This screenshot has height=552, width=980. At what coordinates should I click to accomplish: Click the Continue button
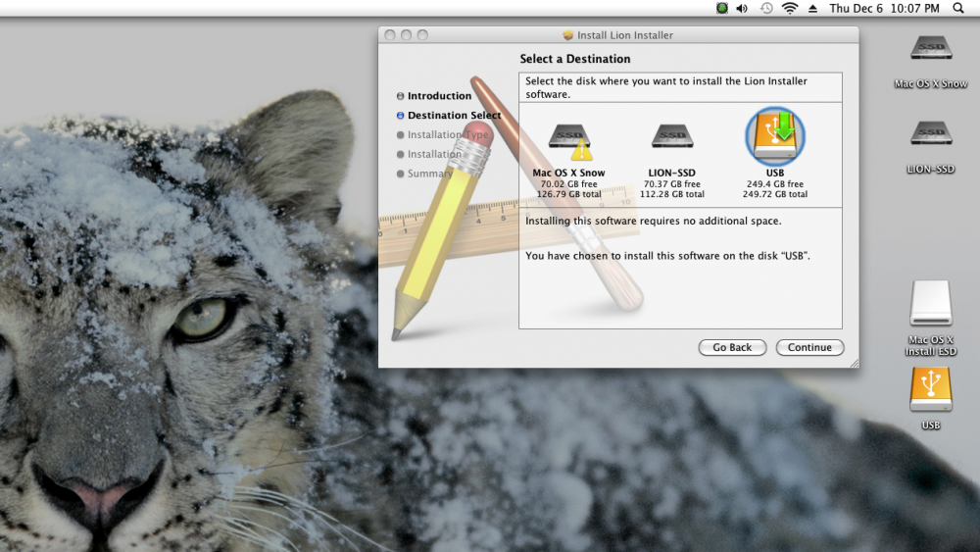click(x=809, y=347)
